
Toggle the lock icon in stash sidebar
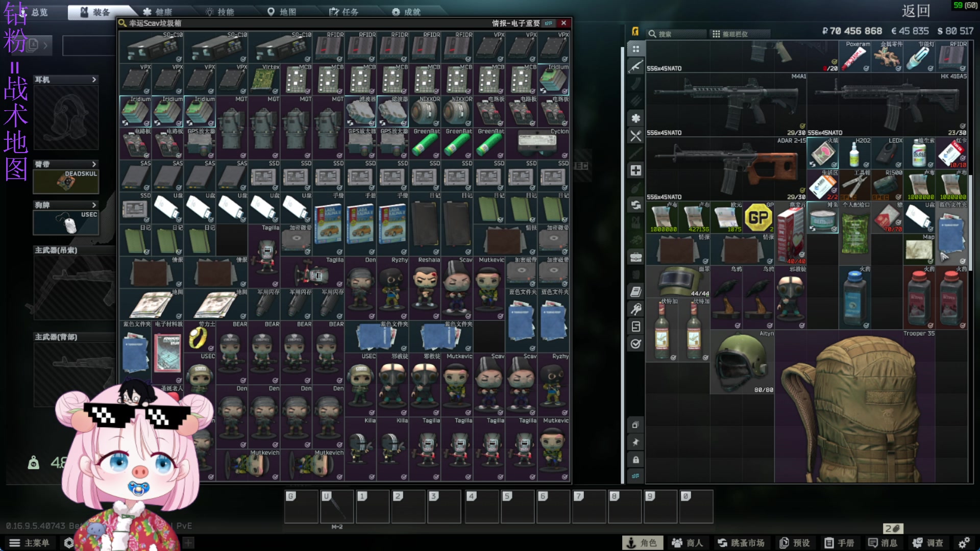[635, 460]
